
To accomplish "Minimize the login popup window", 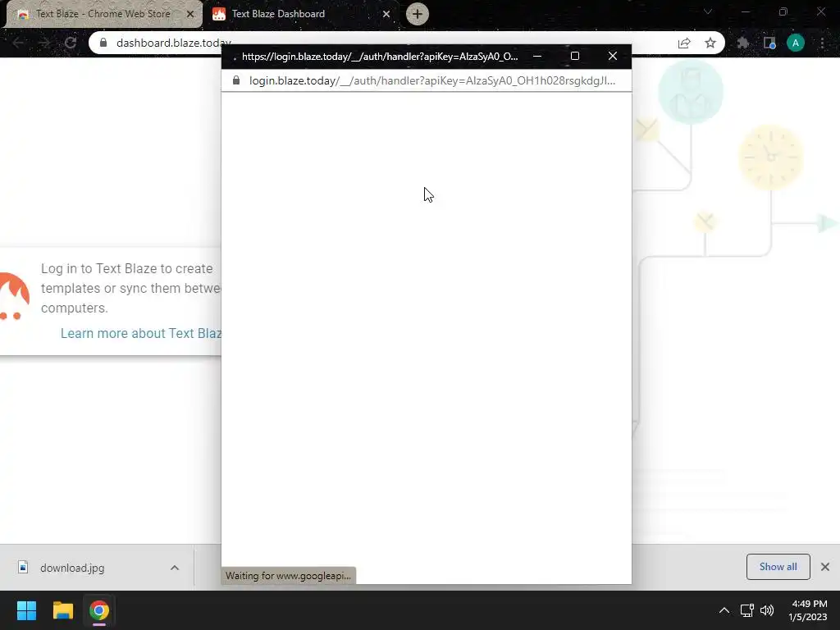I will [537, 57].
